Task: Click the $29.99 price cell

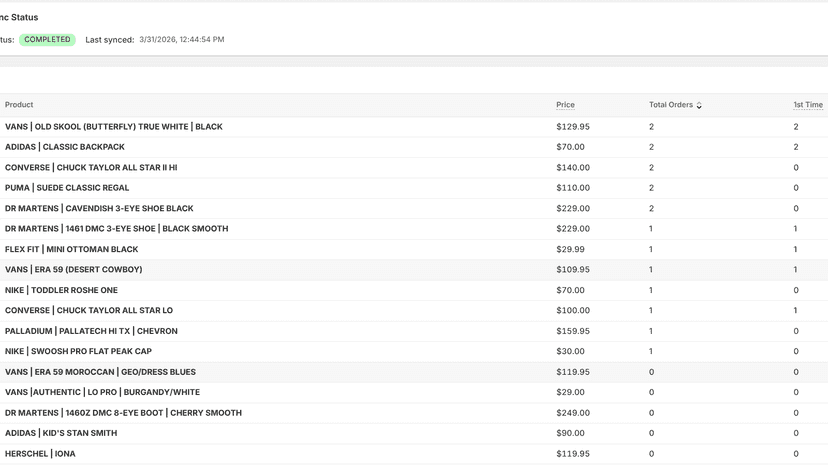Action: 570,249
